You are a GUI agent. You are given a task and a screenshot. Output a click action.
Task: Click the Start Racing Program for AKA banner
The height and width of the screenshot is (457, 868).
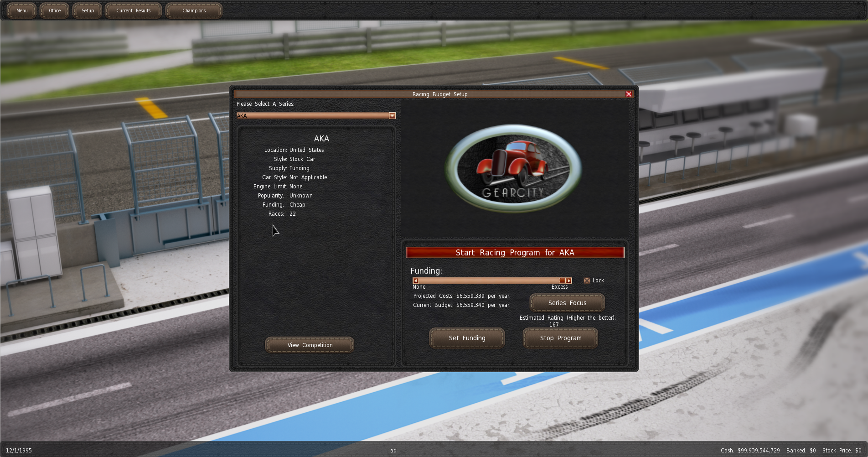(515, 253)
